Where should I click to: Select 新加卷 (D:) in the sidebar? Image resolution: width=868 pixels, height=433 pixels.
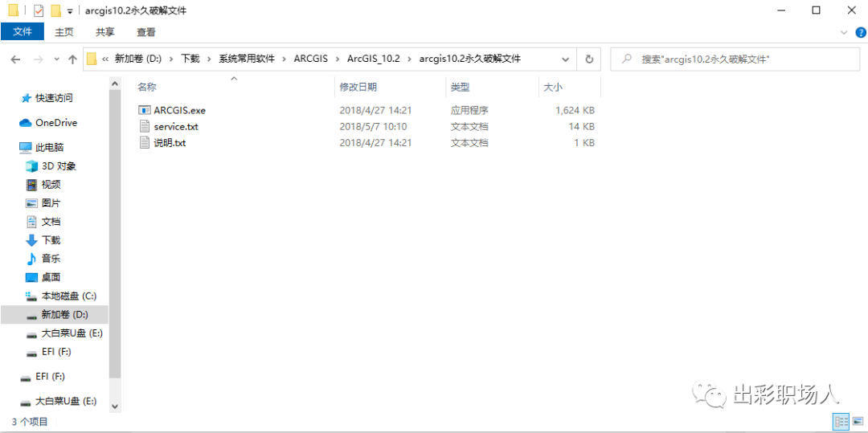coord(55,315)
